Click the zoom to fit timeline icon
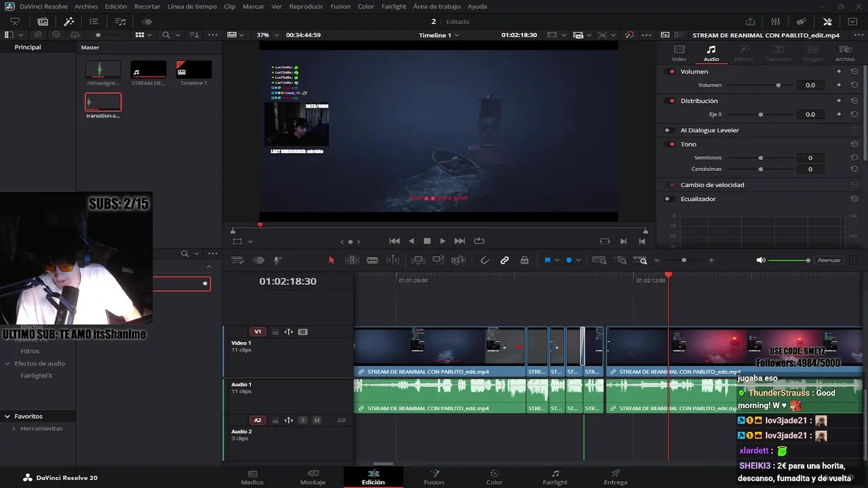This screenshot has height=488, width=868. point(599,260)
